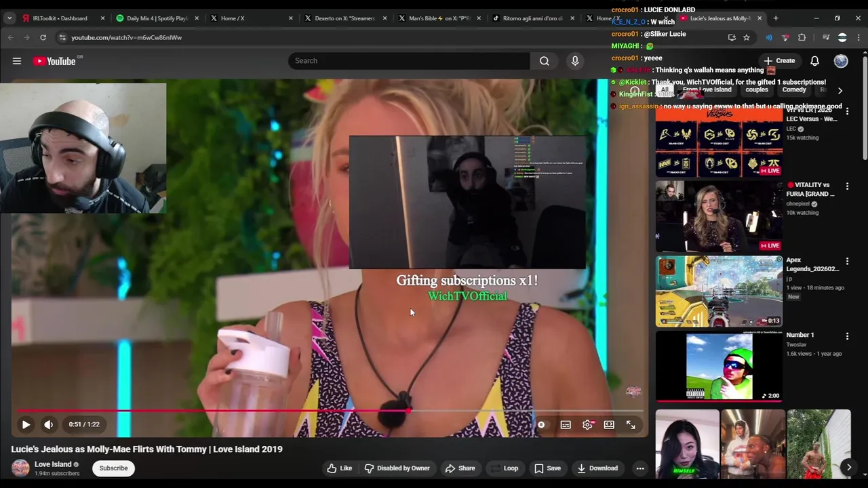This screenshot has width=868, height=488.
Task: Open browser extensions puzzle icon
Action: (802, 38)
